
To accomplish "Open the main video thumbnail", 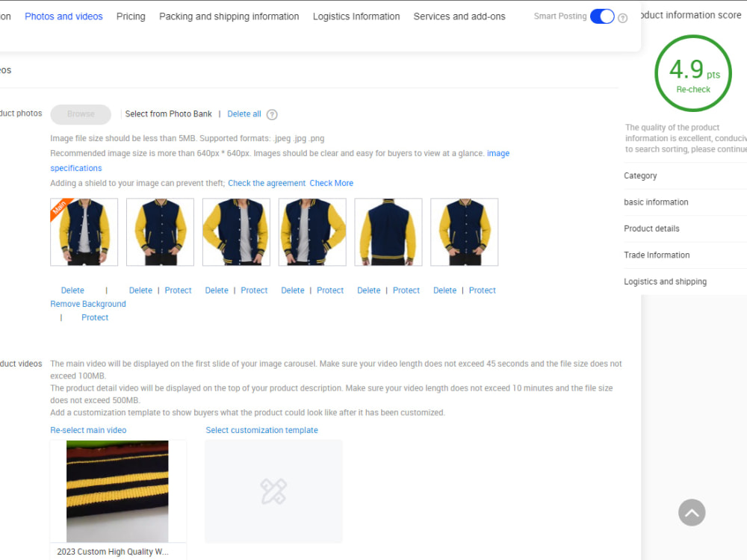I will click(x=117, y=491).
